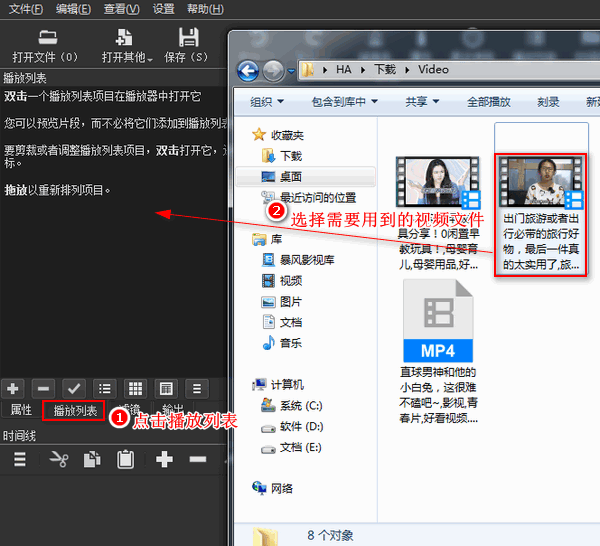This screenshot has width=600, height=546.
Task: Select 文档 library
Action: 282,323
